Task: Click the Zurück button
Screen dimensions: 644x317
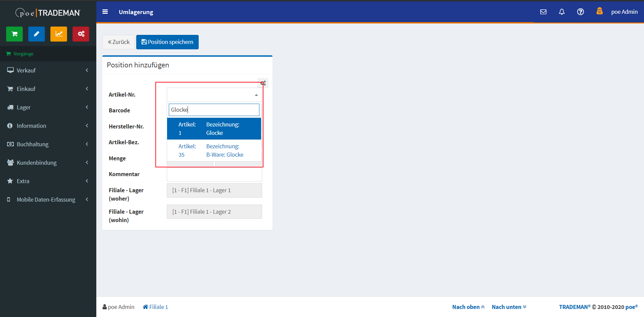Action: 118,42
